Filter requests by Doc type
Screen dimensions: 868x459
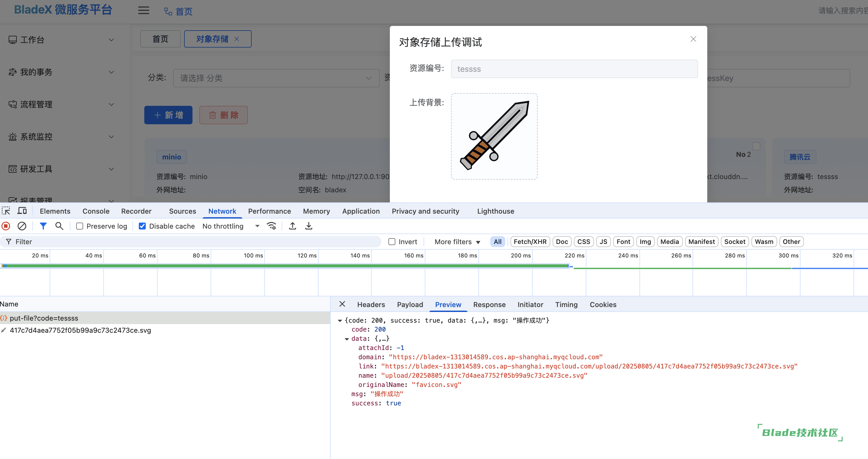tap(562, 241)
